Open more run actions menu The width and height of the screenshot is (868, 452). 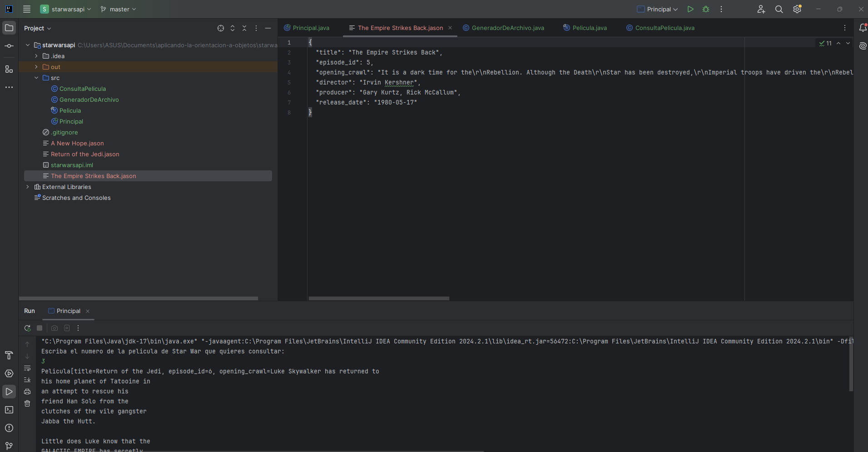[721, 9]
